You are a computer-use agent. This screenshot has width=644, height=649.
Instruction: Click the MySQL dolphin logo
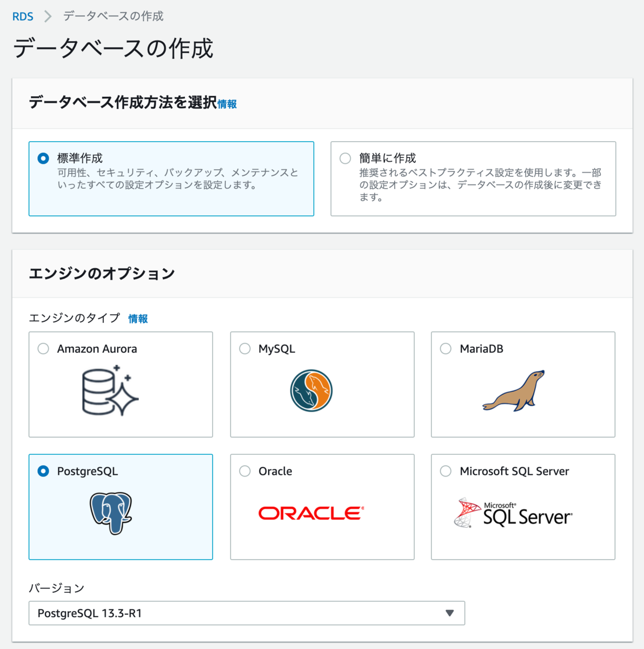311,390
